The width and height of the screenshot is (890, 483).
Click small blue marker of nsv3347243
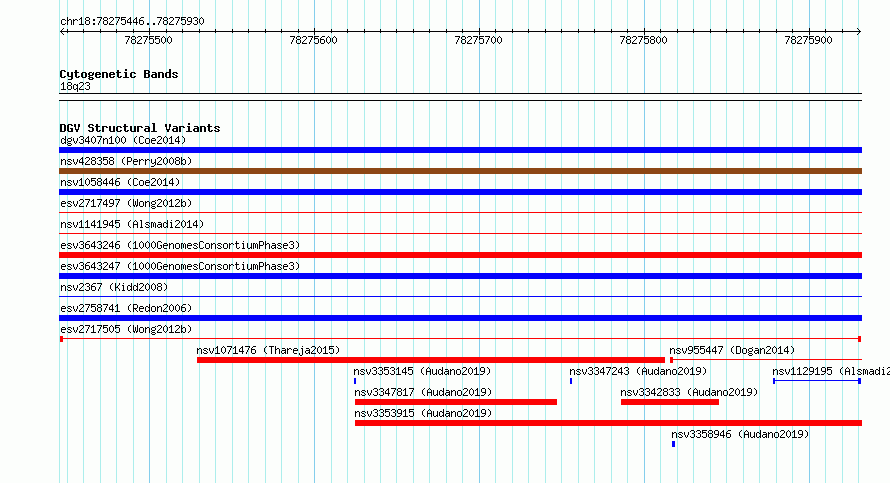pyautogui.click(x=571, y=381)
